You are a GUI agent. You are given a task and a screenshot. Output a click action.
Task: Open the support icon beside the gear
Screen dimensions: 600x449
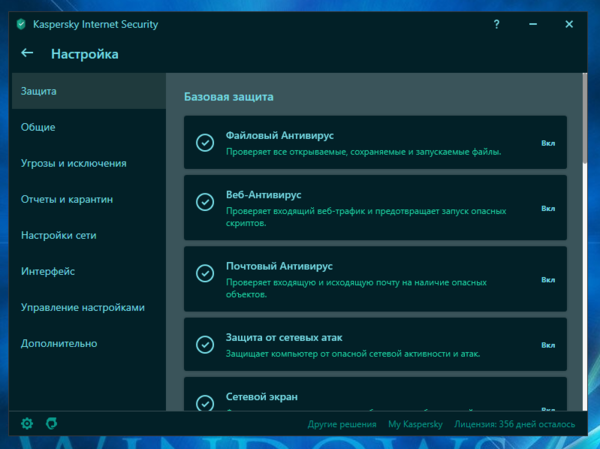tap(52, 424)
